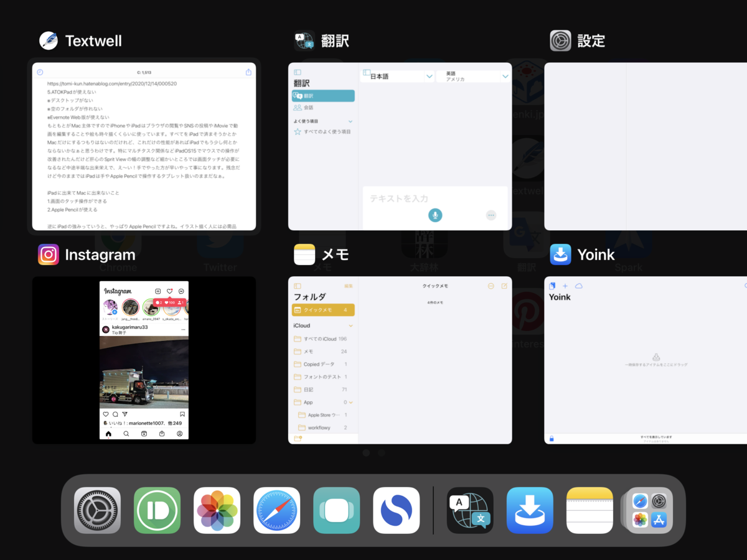Collapse よく使う項目 section in Translate
Viewport: 747px width, 560px height.
pos(350,121)
